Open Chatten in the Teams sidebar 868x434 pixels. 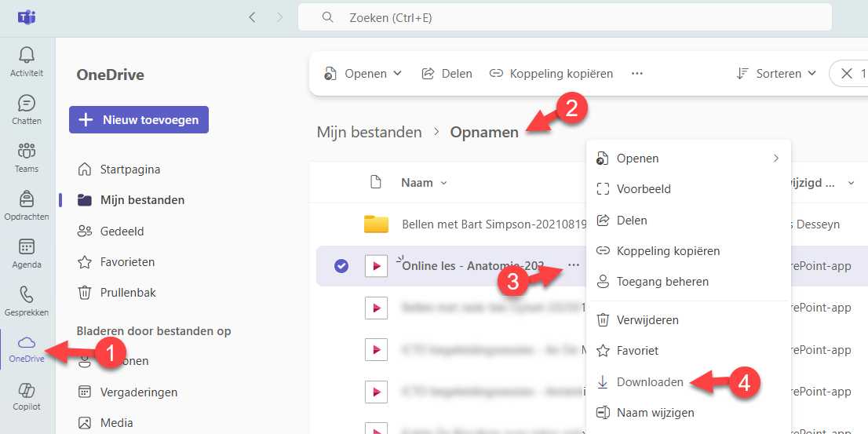[27, 110]
